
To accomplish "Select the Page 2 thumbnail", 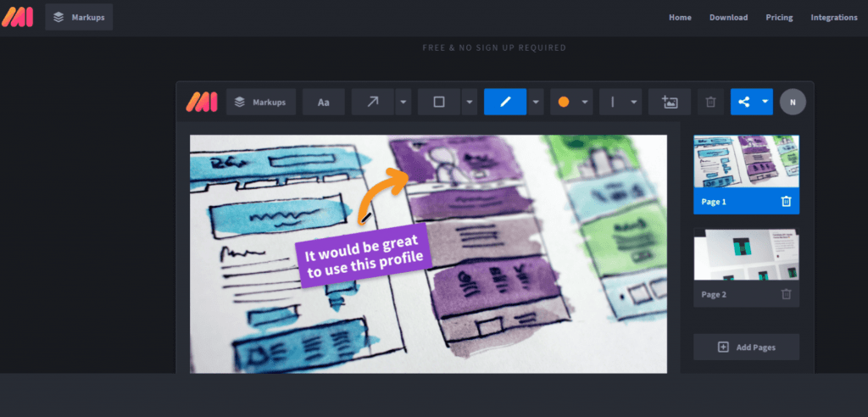I will pos(746,254).
